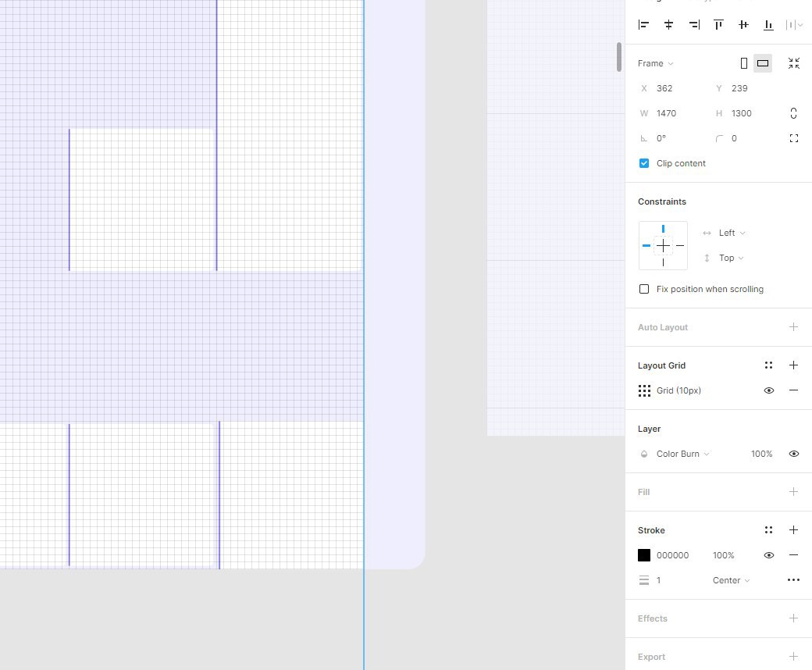The width and height of the screenshot is (812, 670).
Task: Uncheck the Clip content checkbox
Action: point(643,163)
